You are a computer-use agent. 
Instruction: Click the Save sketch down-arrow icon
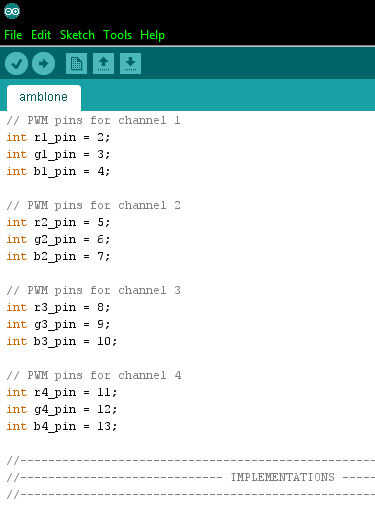pos(130,63)
